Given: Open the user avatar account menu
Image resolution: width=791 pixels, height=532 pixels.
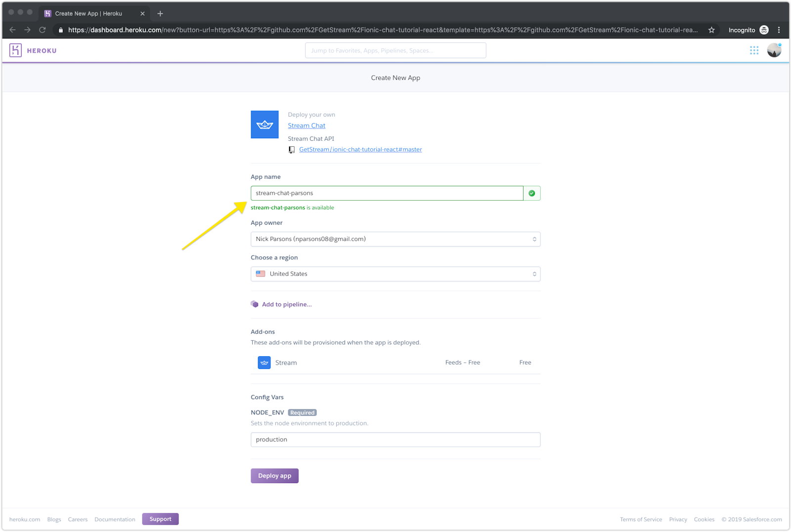Looking at the screenshot, I should click(x=774, y=50).
